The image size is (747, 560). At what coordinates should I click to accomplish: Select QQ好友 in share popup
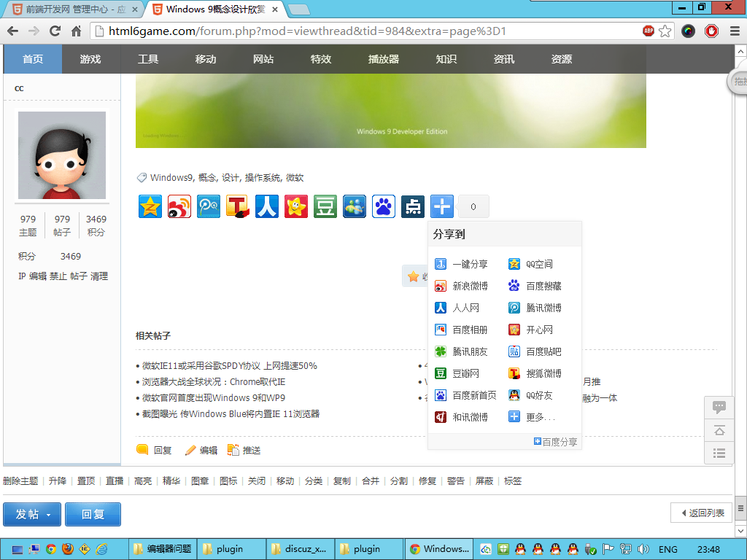tap(531, 395)
